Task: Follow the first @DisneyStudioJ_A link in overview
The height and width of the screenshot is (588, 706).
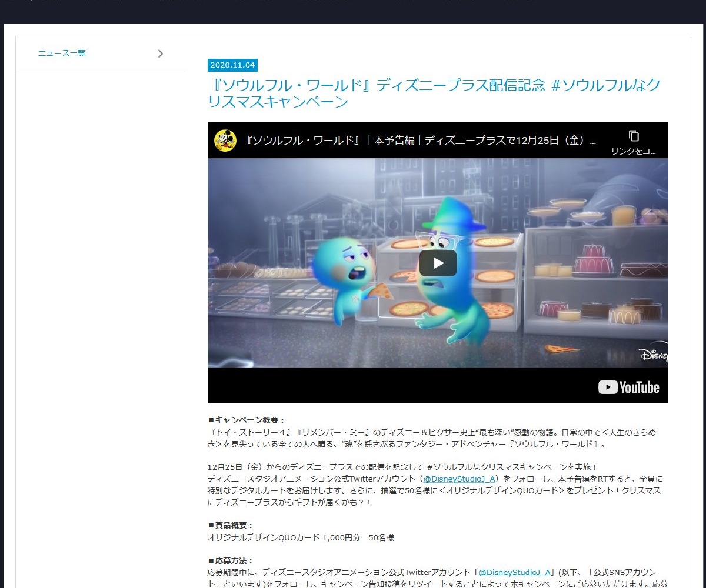Action: [459, 479]
